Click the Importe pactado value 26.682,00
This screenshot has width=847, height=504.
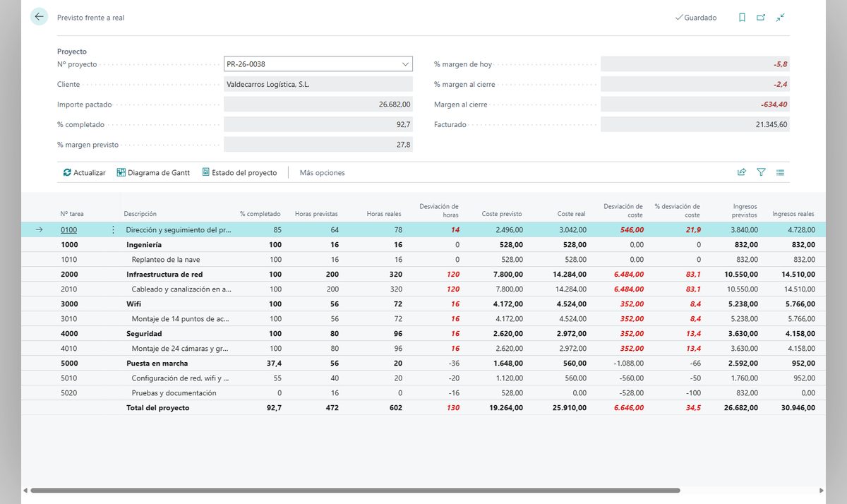click(318, 104)
